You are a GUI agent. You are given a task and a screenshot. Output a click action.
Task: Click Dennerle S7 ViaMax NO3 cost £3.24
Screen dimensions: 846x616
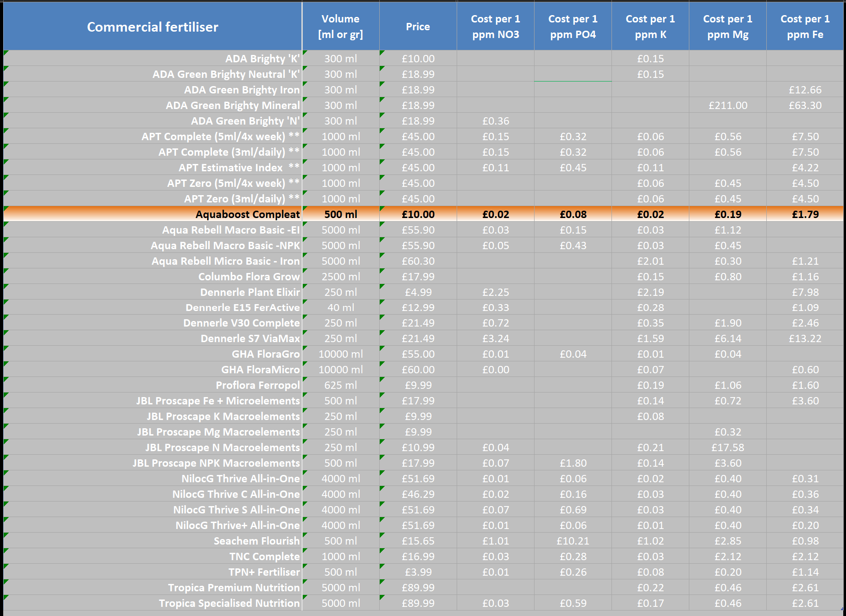pyautogui.click(x=496, y=338)
